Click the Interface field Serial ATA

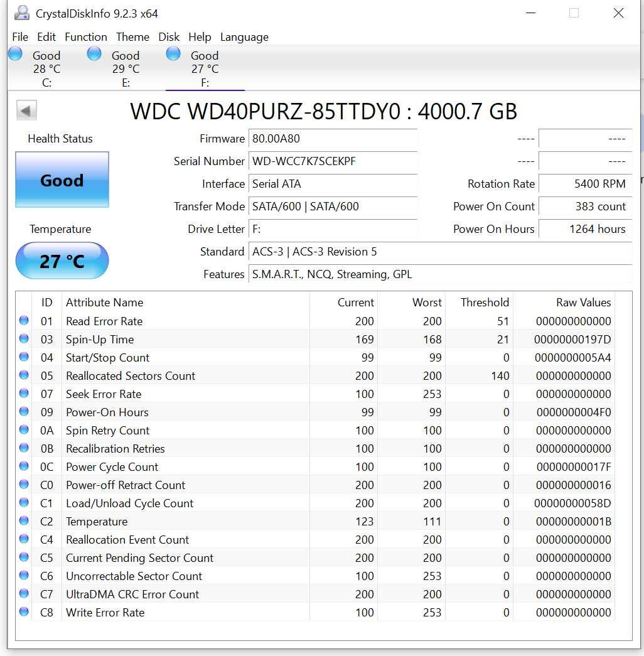tap(333, 184)
